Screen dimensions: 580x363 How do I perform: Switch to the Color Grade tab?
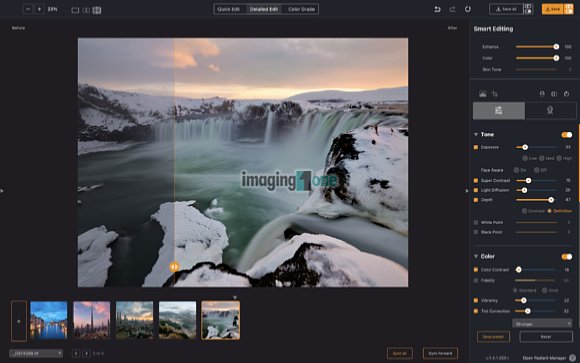[x=301, y=9]
